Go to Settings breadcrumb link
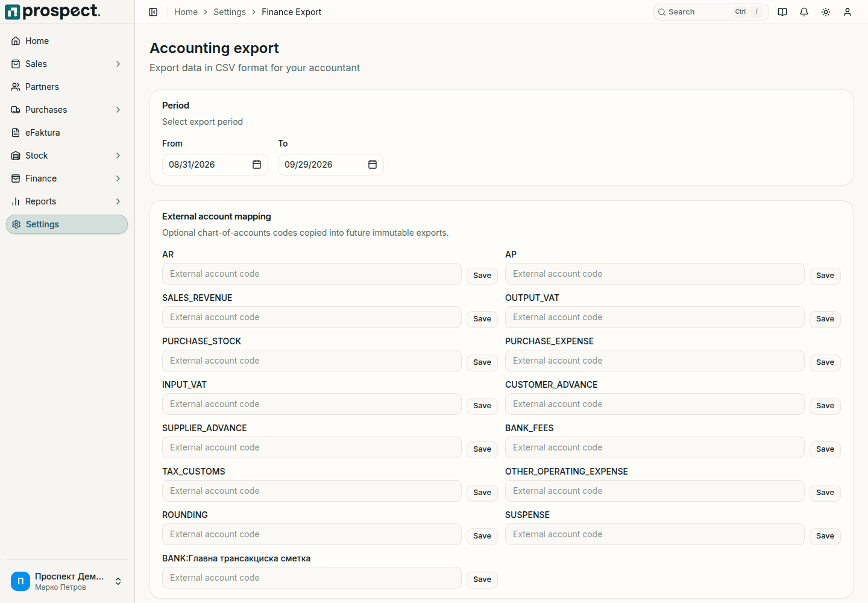 click(x=230, y=12)
